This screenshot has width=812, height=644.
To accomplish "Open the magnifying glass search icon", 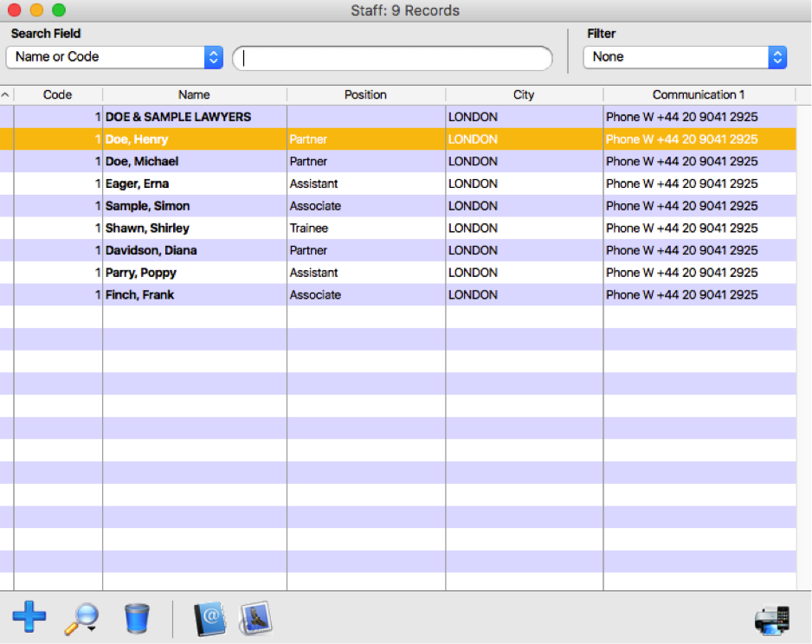I will coord(81,618).
